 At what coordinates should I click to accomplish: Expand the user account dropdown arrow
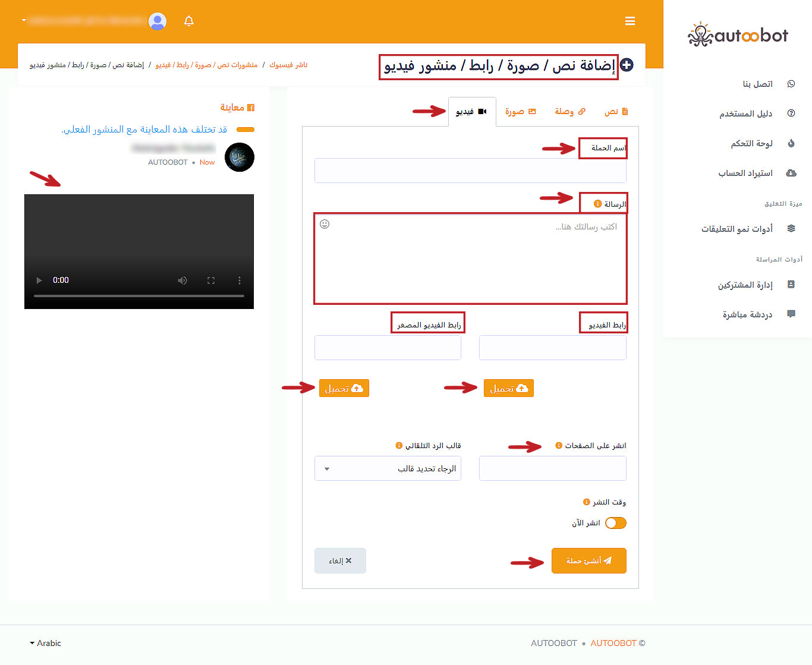coord(24,20)
